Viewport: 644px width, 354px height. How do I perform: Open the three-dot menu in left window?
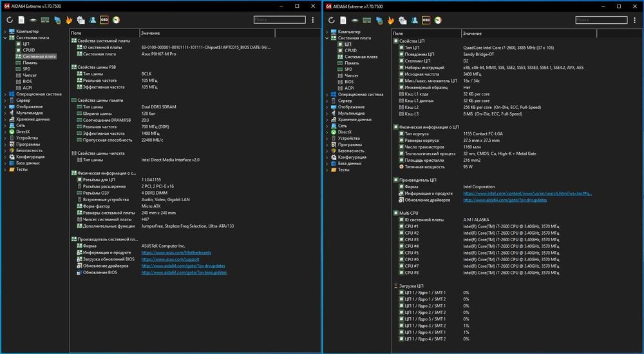[313, 20]
